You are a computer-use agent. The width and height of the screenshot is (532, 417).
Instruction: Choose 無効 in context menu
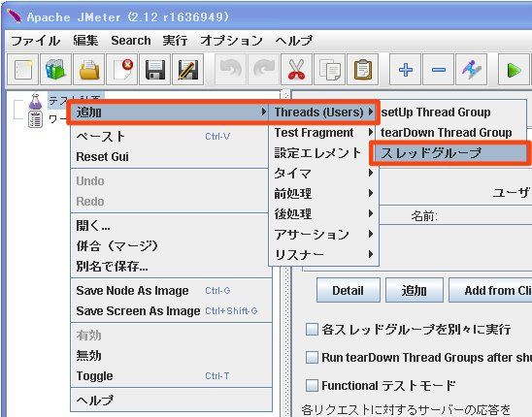(170, 356)
